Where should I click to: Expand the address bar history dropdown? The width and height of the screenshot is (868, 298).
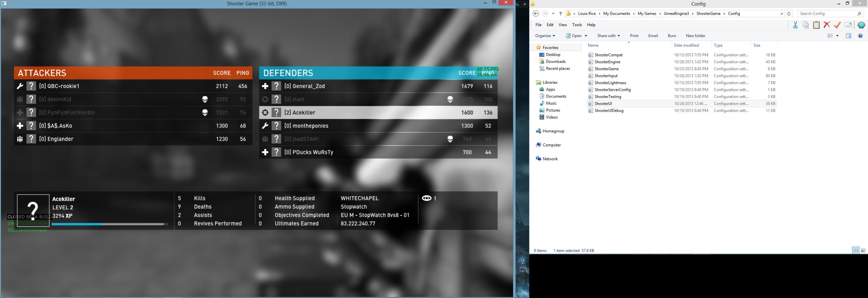[781, 14]
